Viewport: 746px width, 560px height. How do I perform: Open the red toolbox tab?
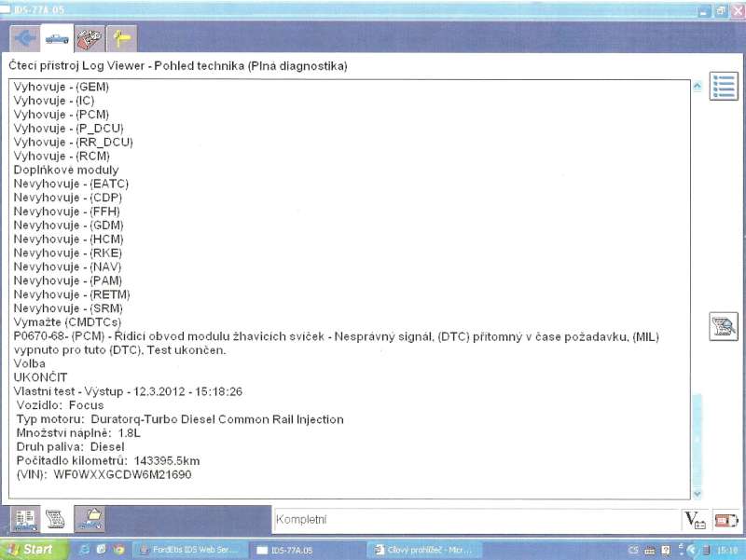[90, 39]
